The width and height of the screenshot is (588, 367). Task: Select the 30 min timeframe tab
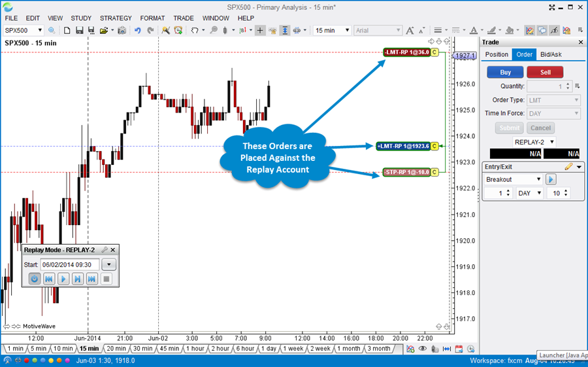pos(143,349)
